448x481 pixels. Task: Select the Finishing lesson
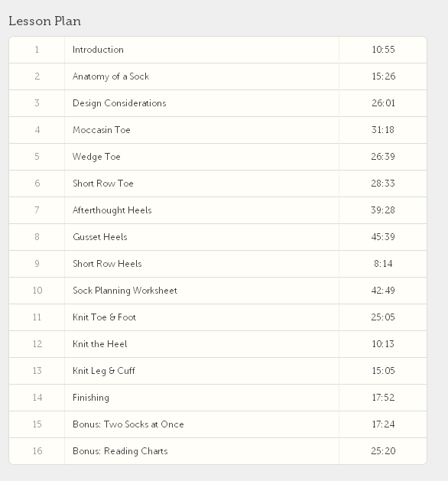coord(218,398)
